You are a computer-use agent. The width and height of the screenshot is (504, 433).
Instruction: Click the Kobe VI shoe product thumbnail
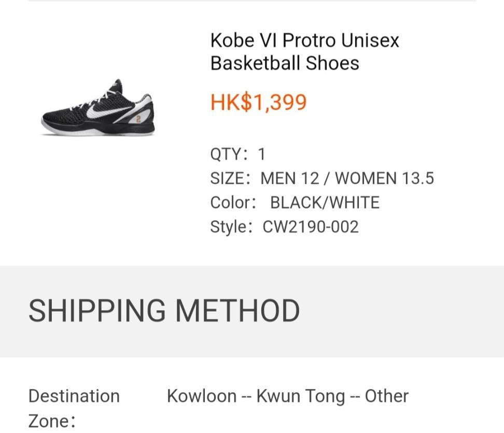[97, 109]
